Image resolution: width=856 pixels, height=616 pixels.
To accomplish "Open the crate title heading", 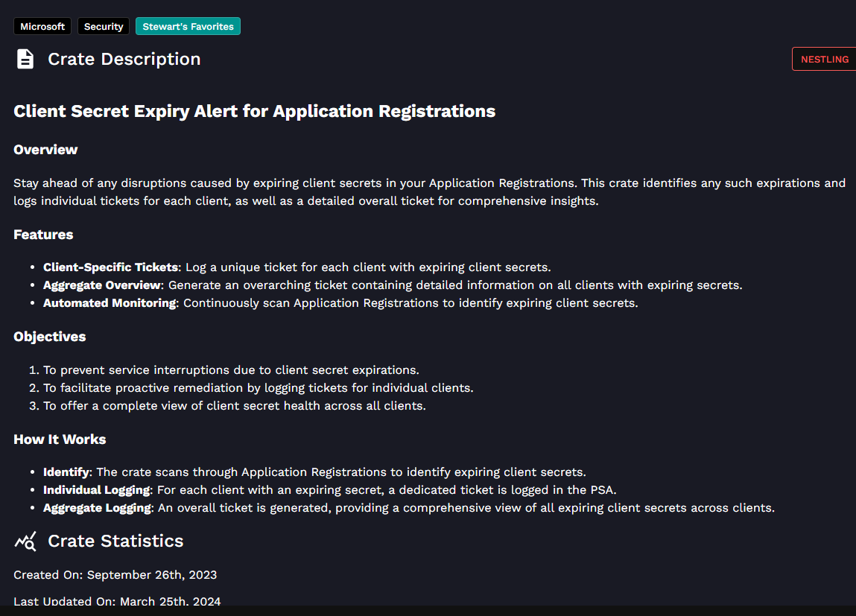I will point(254,111).
